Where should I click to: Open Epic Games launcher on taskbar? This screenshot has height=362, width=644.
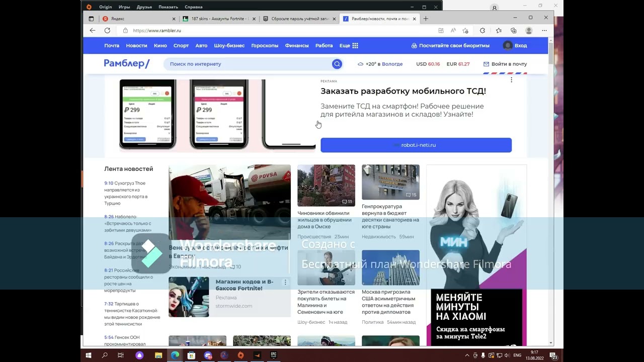[274, 355]
